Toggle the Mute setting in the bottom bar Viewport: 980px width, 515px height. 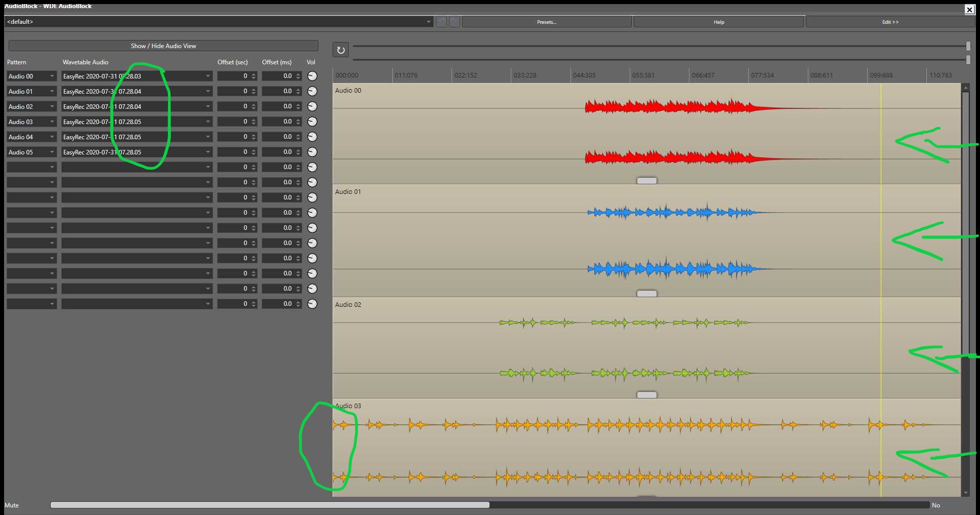(936, 505)
